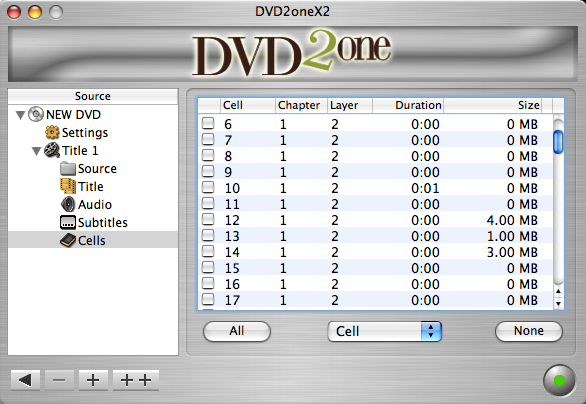Click the NEW DVD disc icon
Screen dimensions: 586x404
pos(36,114)
